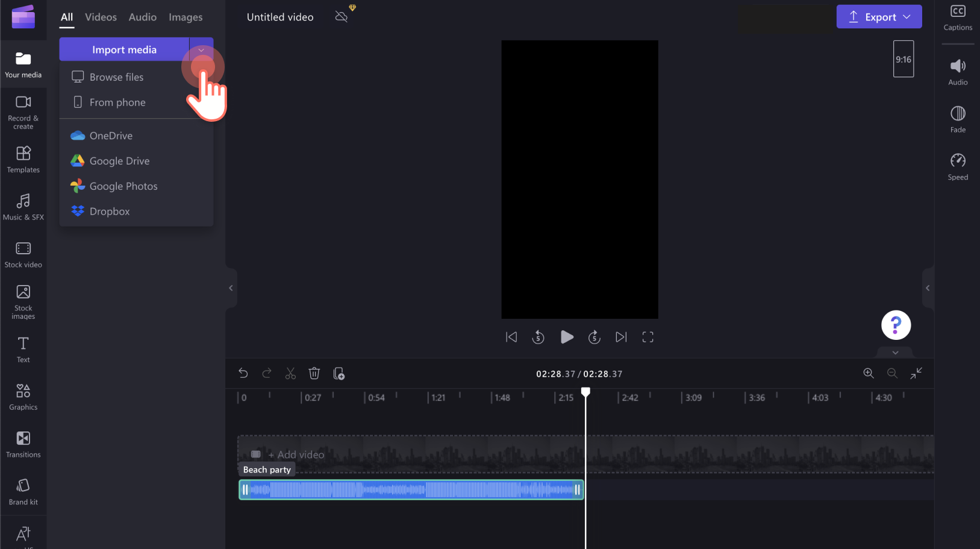Open the 9:16 aspect ratio selector
This screenshot has width=980, height=549.
click(903, 59)
